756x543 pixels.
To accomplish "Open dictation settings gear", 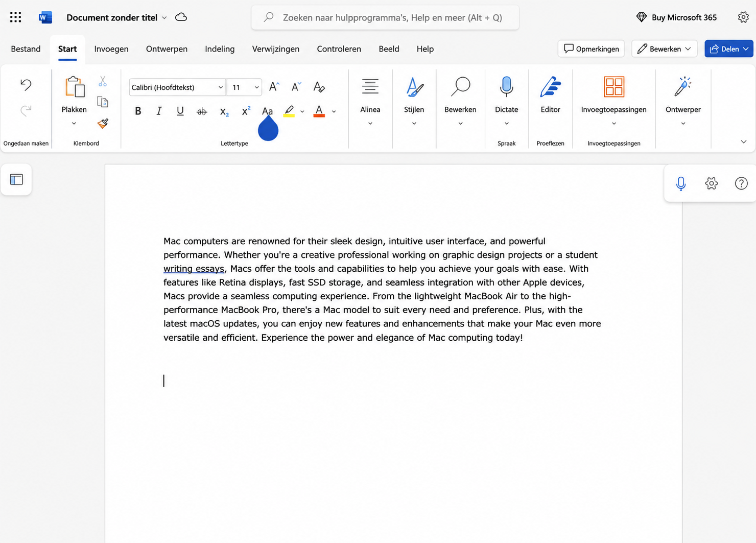I will [712, 183].
